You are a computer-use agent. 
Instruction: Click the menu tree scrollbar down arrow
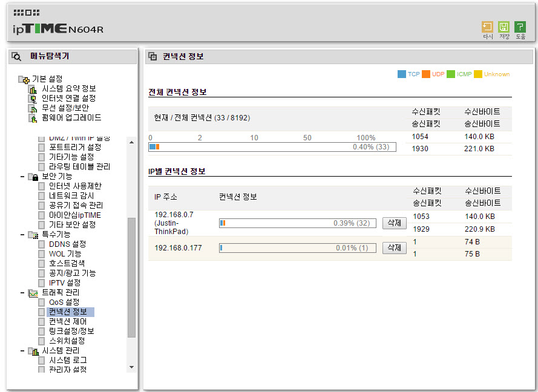(131, 367)
